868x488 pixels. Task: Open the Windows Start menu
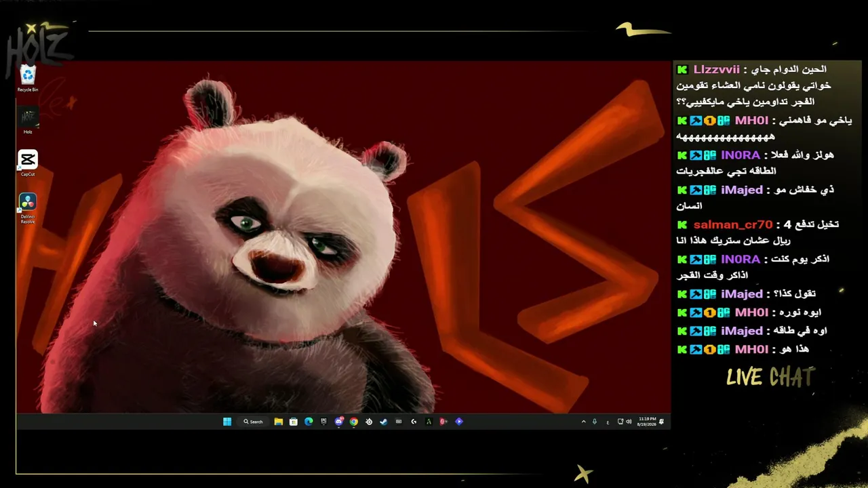227,422
